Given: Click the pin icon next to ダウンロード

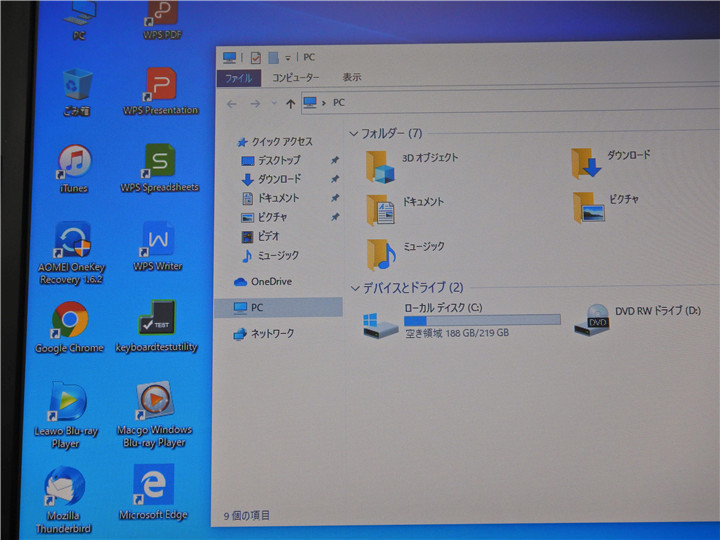Looking at the screenshot, I should coord(335,179).
